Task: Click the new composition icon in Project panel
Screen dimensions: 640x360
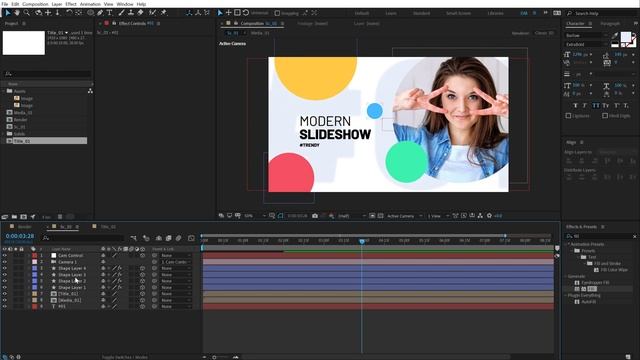Action: pyautogui.click(x=23, y=217)
